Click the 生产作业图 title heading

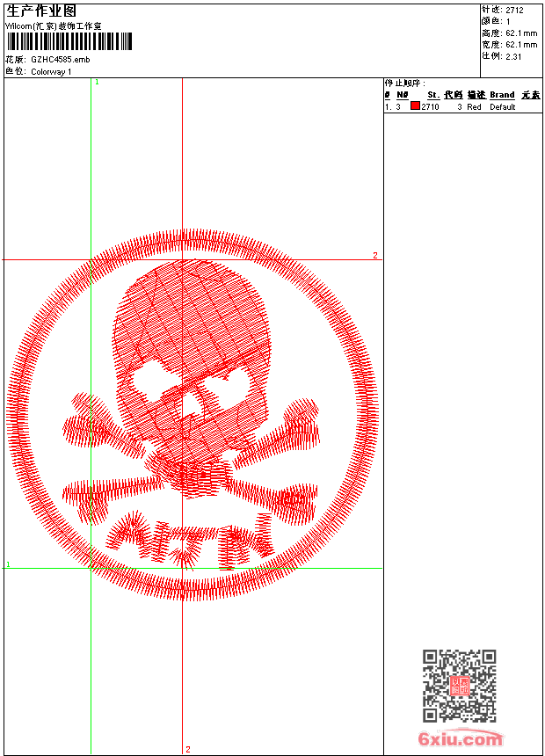click(x=41, y=11)
